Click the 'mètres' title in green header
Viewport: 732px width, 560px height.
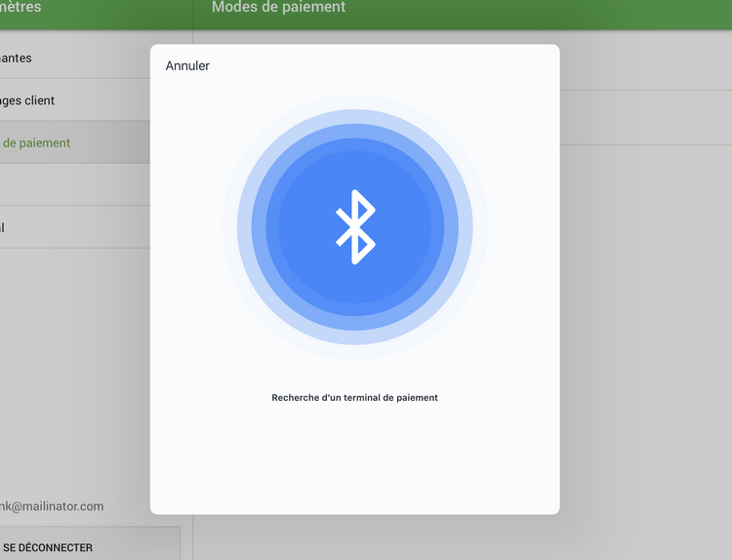point(21,8)
